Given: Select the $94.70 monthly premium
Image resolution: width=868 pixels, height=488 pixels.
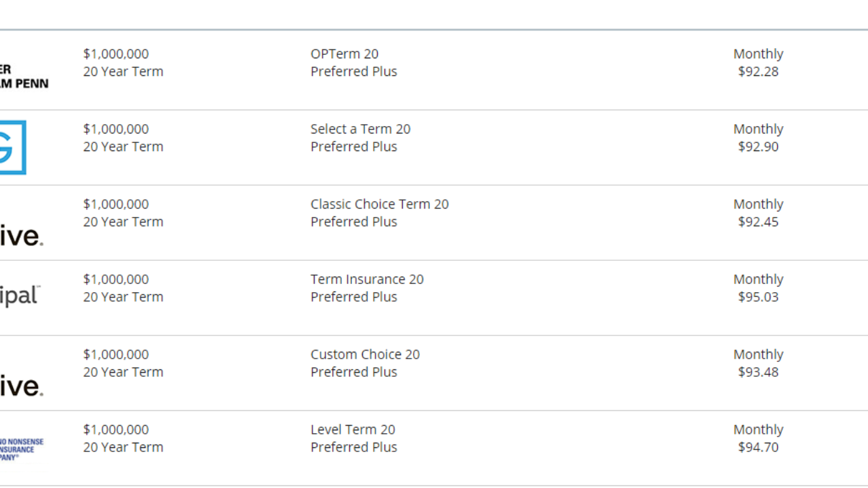Looking at the screenshot, I should click(x=758, y=448).
